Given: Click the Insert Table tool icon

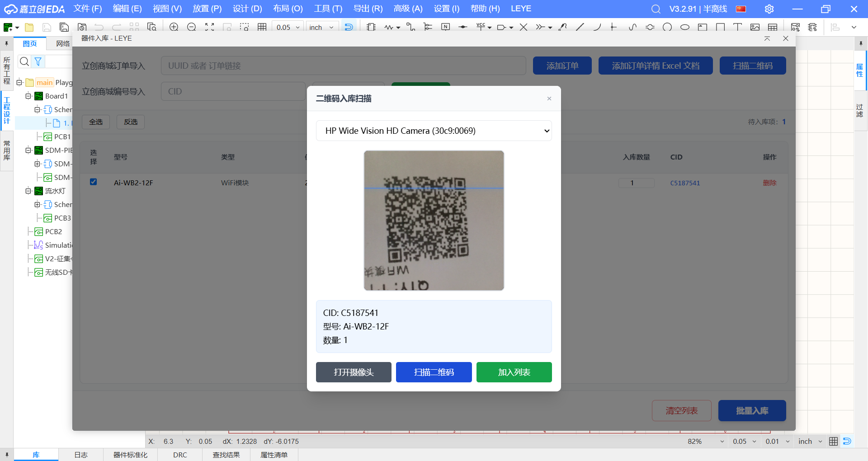Looking at the screenshot, I should click(x=773, y=27).
